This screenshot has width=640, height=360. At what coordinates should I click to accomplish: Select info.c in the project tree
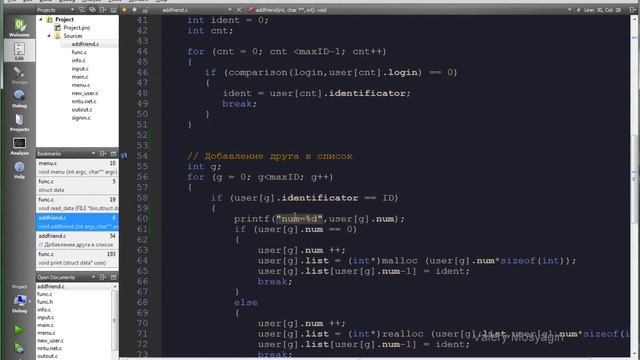[79, 60]
